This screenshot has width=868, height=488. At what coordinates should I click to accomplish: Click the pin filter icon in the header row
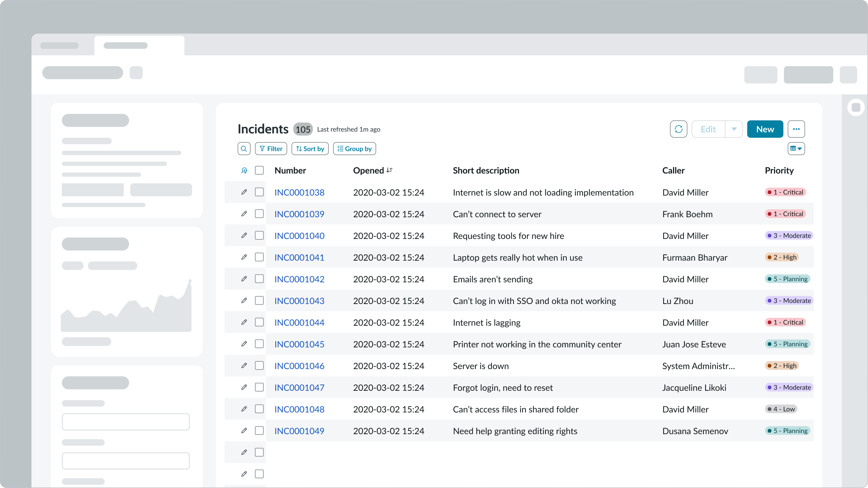pyautogui.click(x=244, y=170)
